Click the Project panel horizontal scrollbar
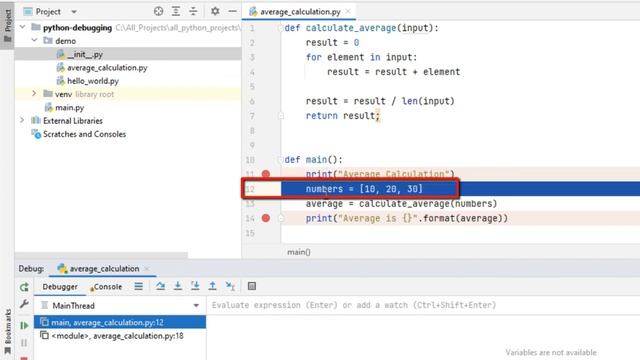 coord(101,255)
